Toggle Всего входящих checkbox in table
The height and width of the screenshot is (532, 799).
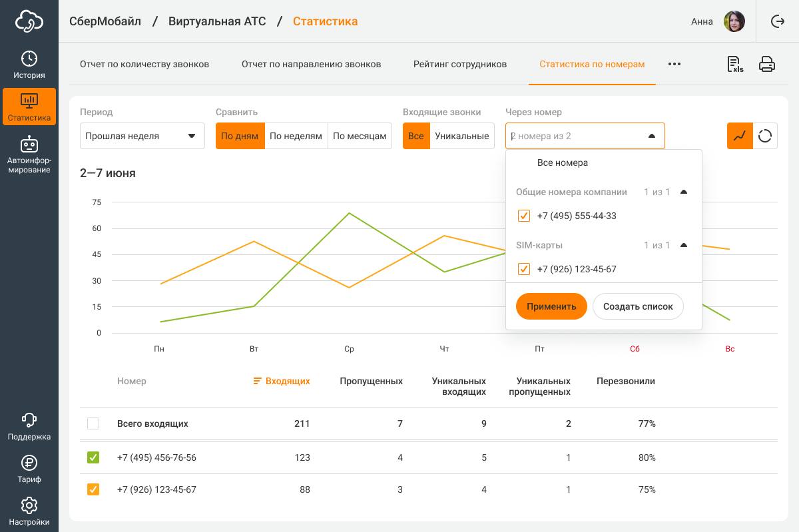93,423
